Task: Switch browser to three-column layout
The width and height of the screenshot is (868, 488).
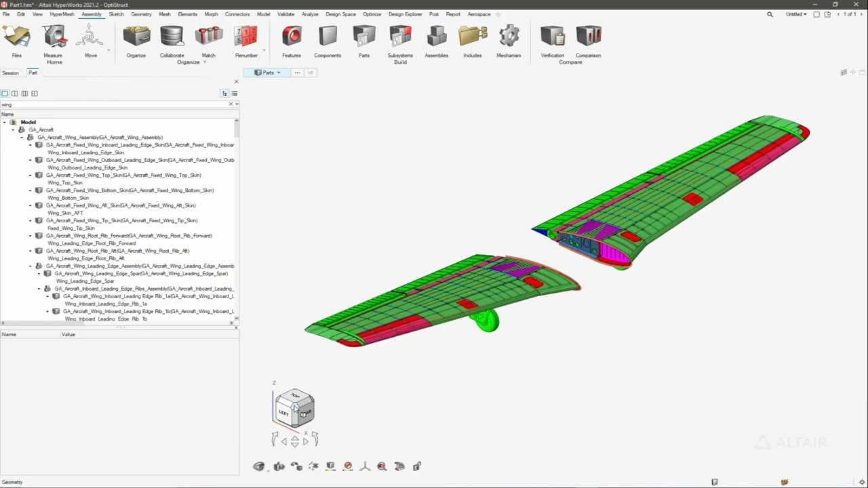Action: click(x=24, y=94)
